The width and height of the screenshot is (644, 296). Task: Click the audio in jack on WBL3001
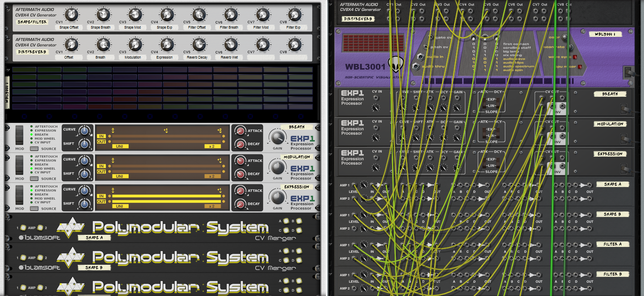(421, 57)
